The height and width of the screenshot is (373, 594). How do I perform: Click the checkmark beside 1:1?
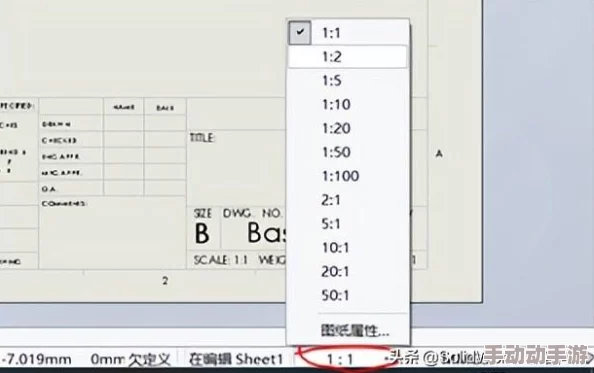click(300, 33)
